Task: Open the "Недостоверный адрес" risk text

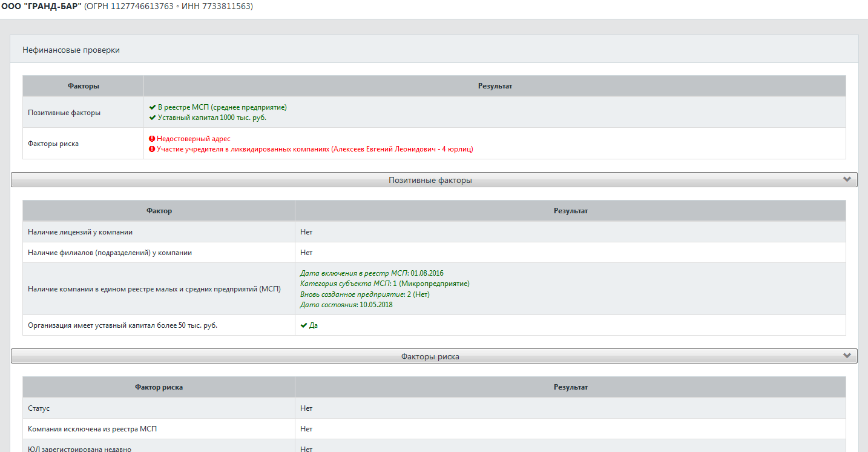Action: [193, 139]
